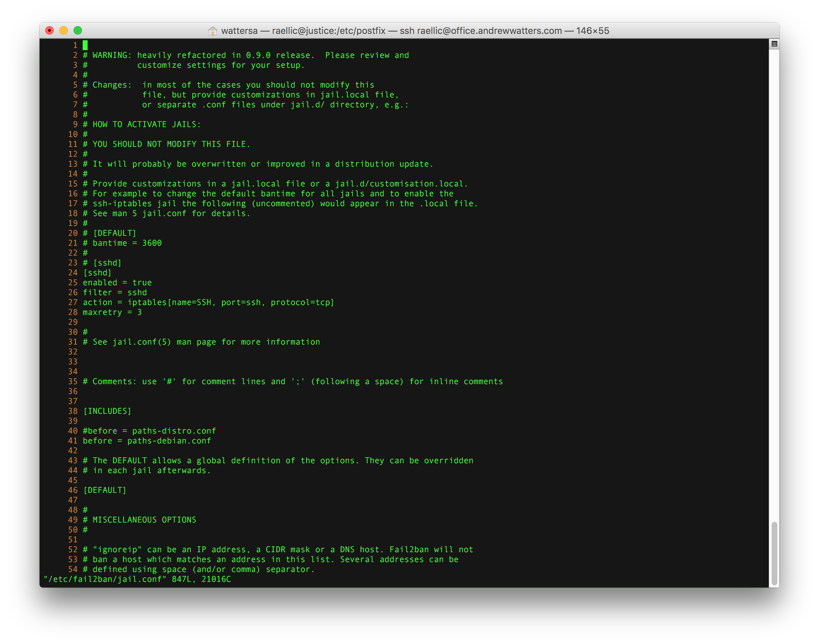The image size is (819, 644).
Task: Click the uncommented '[sshd]' section on line 24
Action: point(97,273)
